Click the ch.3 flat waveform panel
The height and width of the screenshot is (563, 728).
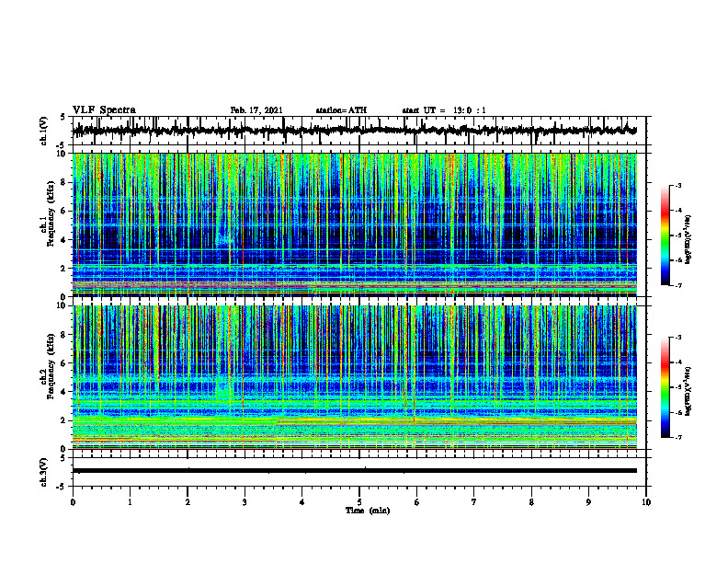pos(359,472)
